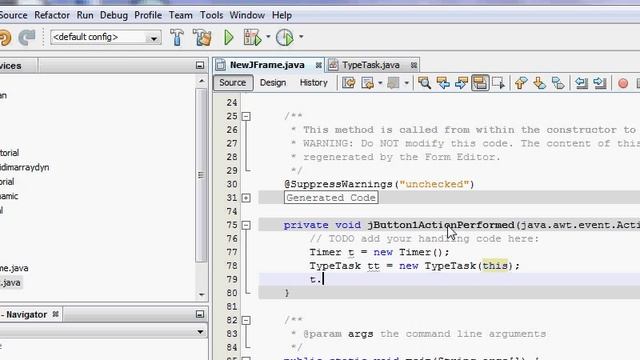The image size is (640, 360).
Task: Select the 'idmarraydyn' project row
Action: [24, 167]
